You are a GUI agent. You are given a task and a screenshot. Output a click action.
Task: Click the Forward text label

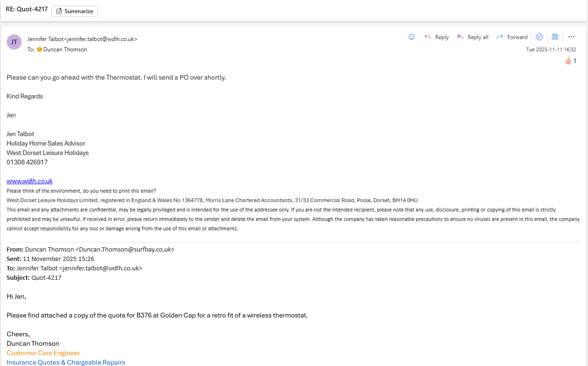click(517, 37)
